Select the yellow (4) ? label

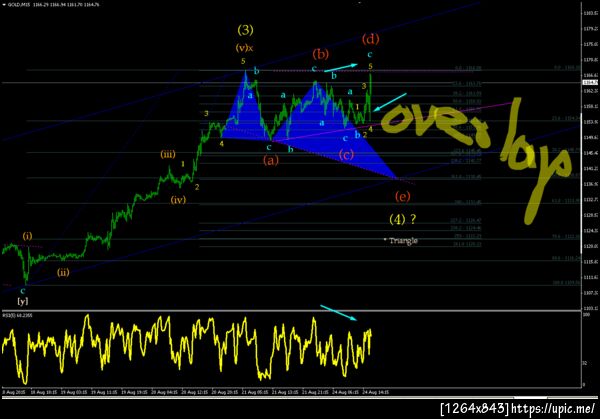[403, 219]
